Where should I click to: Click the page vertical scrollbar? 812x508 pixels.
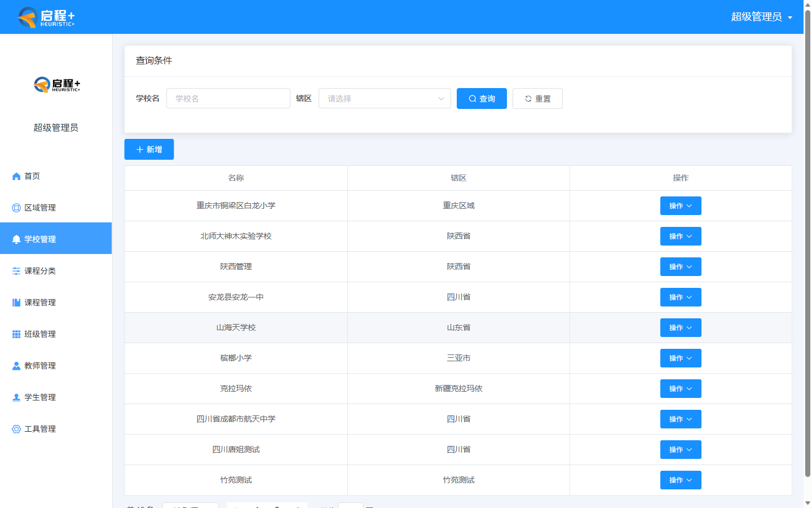(x=807, y=243)
